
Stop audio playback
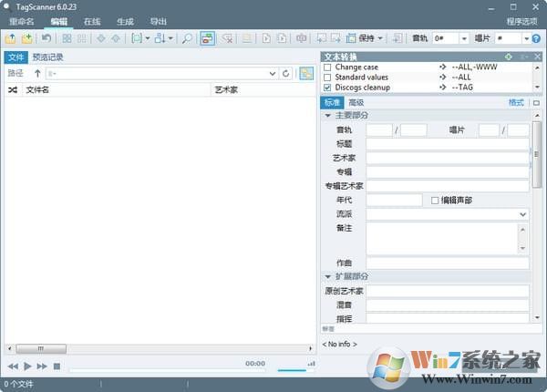click(57, 366)
